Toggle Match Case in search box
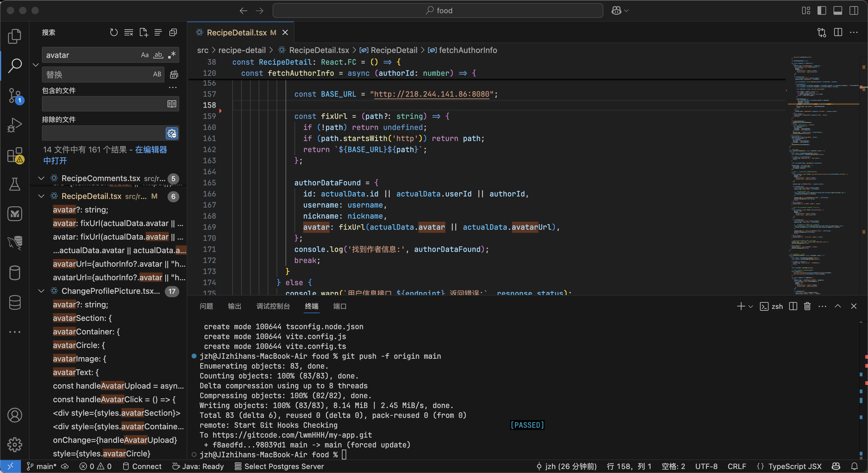Viewport: 868px width, 473px height. point(144,55)
